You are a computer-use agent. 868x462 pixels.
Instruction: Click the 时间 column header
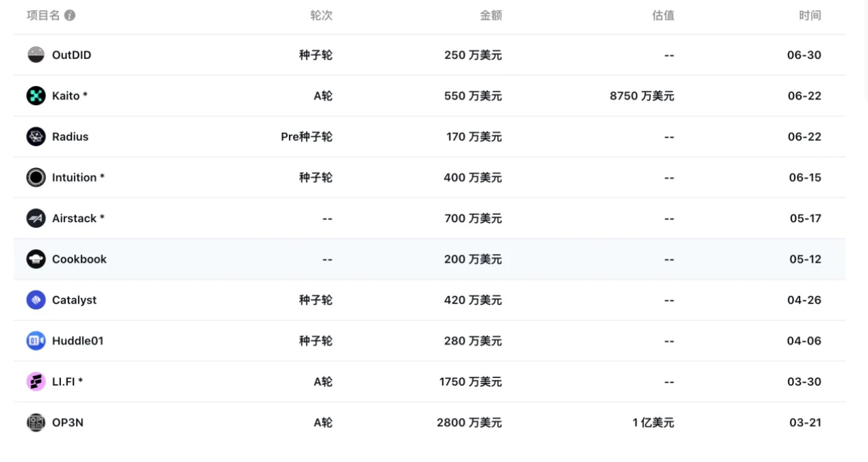coord(810,16)
